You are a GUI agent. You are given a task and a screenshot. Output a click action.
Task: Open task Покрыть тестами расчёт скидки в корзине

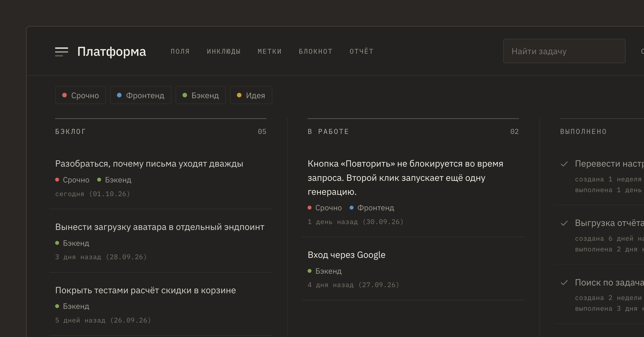(x=145, y=290)
